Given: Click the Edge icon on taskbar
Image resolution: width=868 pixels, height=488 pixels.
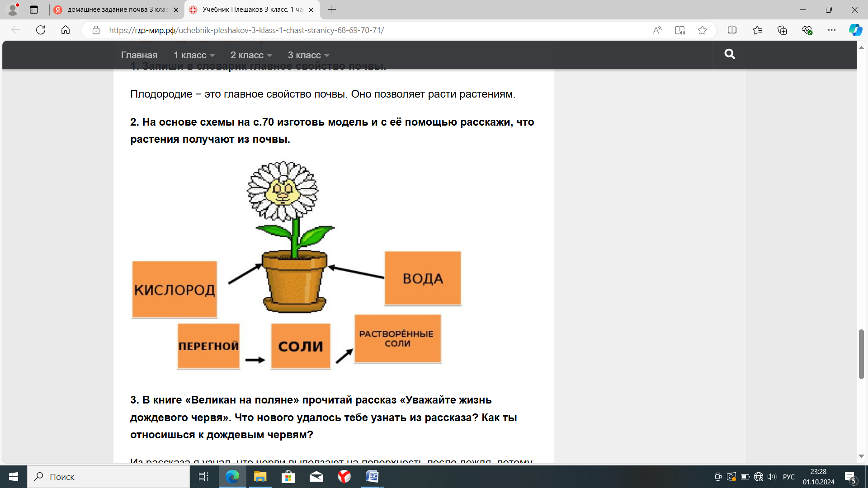Looking at the screenshot, I should point(232,477).
